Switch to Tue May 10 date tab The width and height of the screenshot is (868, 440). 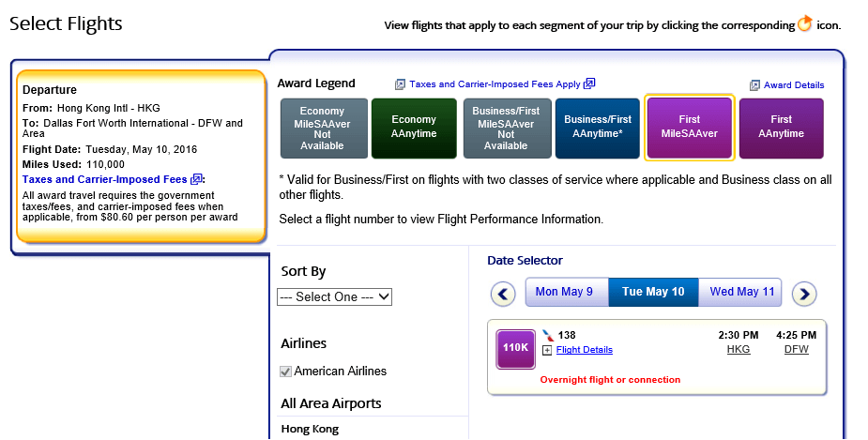click(x=653, y=292)
